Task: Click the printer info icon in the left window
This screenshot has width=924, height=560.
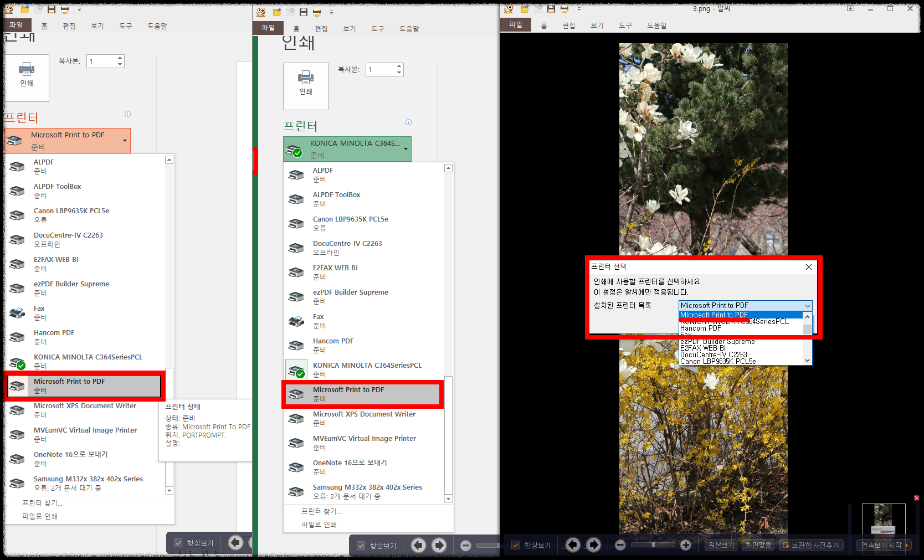Action: (127, 114)
